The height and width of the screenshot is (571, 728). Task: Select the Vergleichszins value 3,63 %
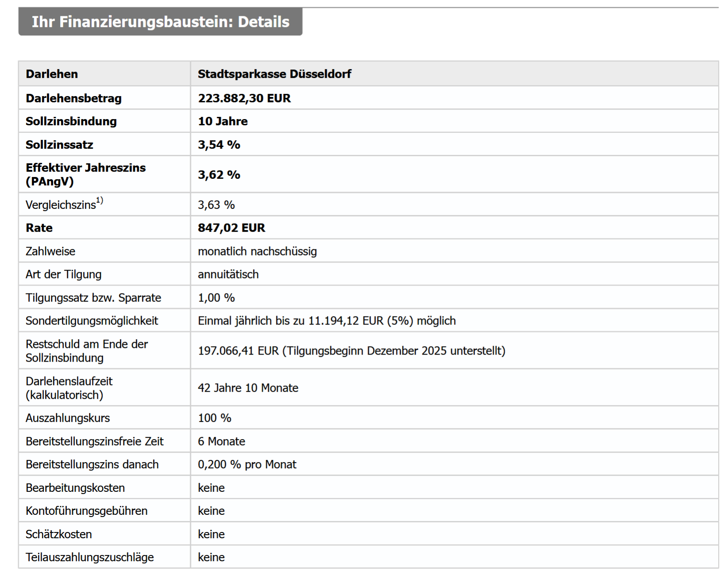click(216, 205)
